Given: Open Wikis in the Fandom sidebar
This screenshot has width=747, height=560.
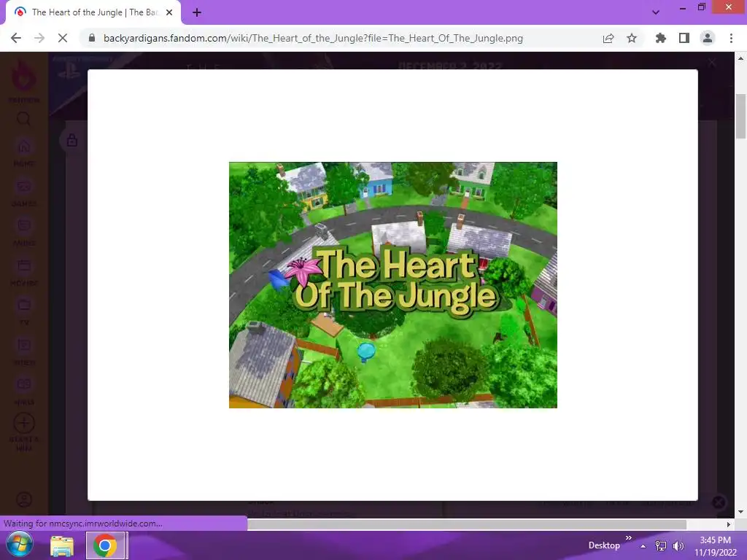Looking at the screenshot, I should [x=24, y=392].
